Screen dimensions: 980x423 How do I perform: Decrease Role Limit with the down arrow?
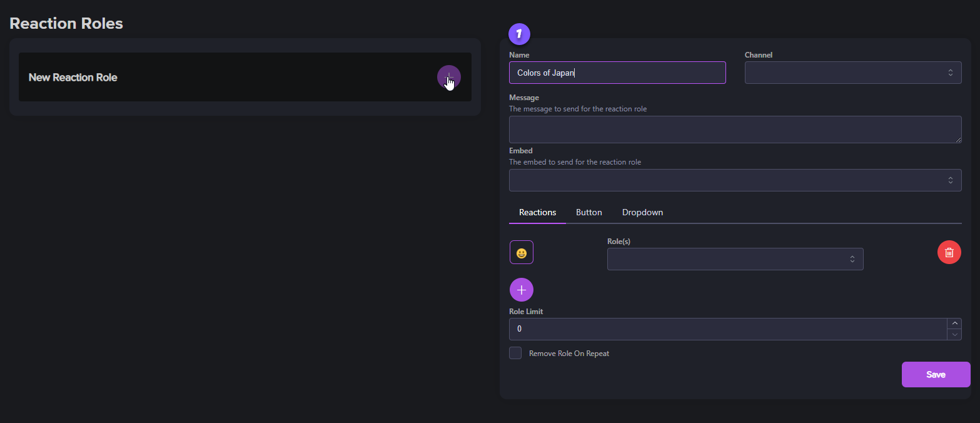954,335
